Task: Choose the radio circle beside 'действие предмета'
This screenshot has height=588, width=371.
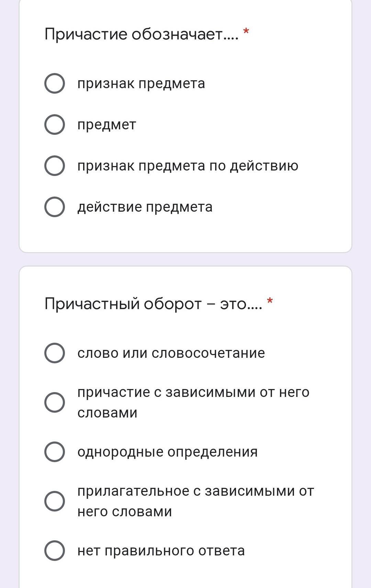Action: pos(55,207)
